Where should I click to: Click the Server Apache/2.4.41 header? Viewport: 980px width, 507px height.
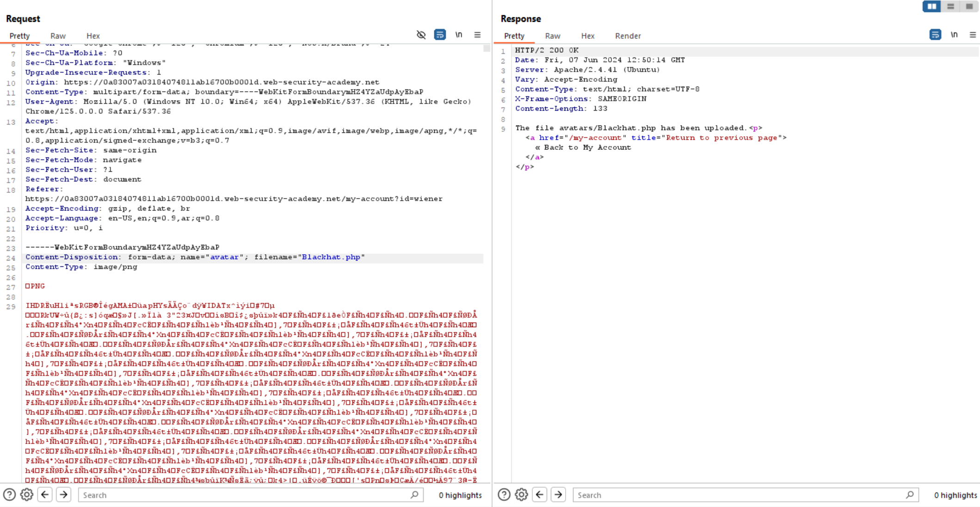587,69
